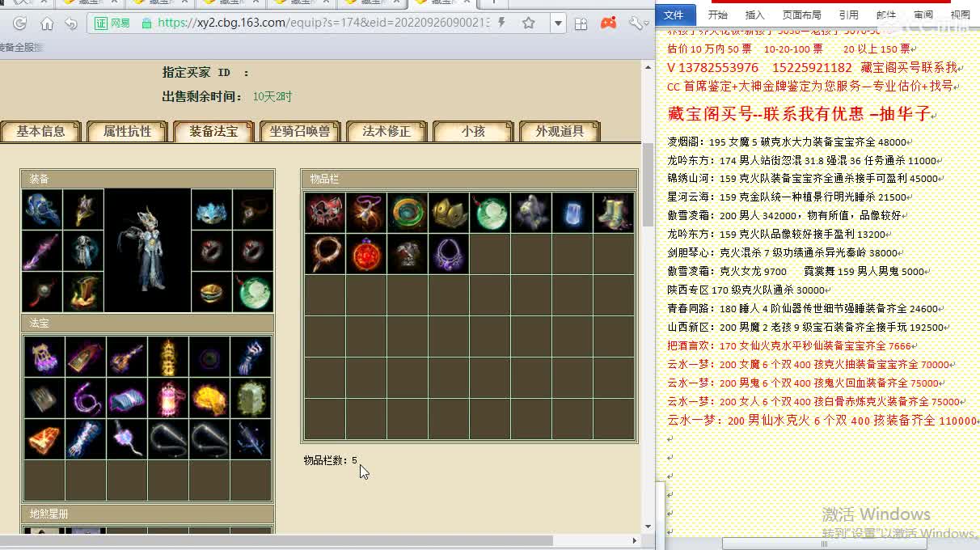Viewport: 980px width, 550px height.
Task: Select the purple necklace item in 物品栏
Action: 449,254
